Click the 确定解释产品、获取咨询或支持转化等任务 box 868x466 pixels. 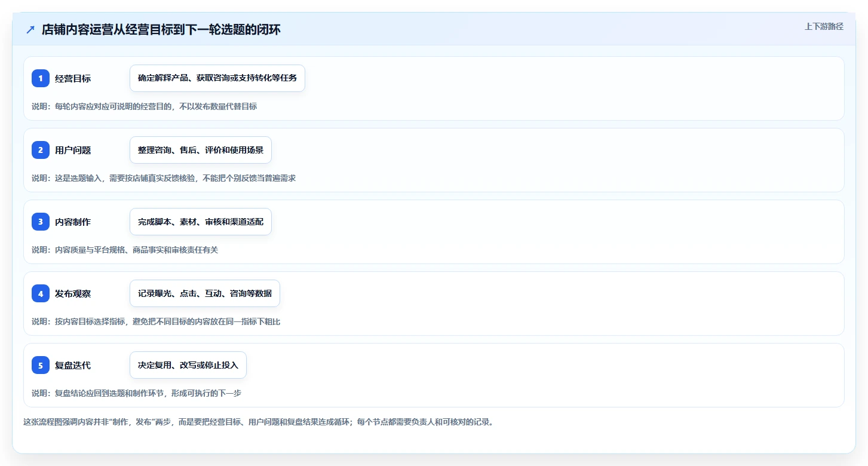point(217,78)
